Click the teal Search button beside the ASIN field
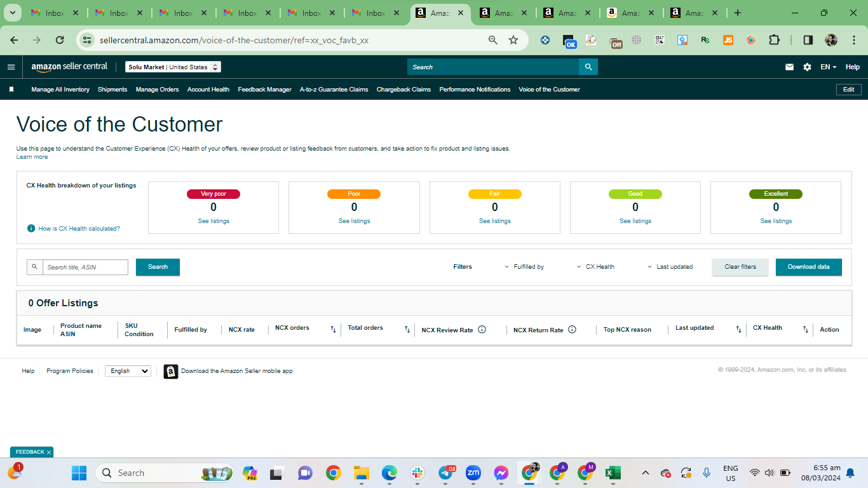 coord(158,267)
